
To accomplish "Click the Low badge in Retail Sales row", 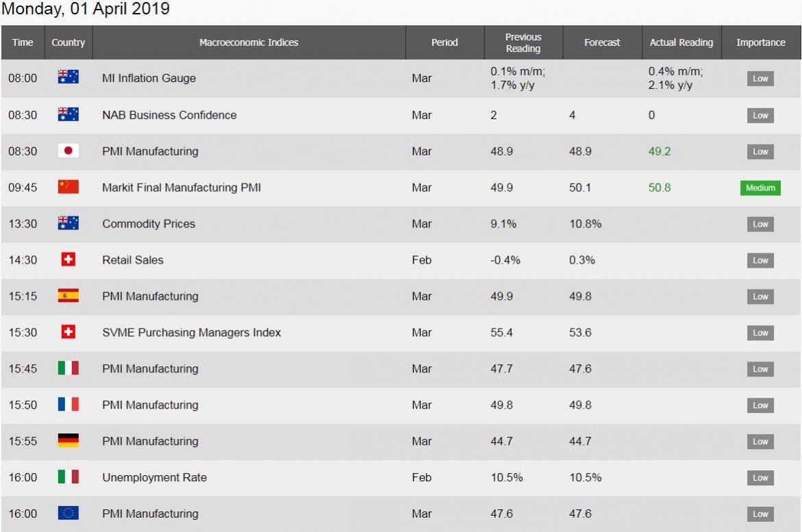I will [760, 260].
